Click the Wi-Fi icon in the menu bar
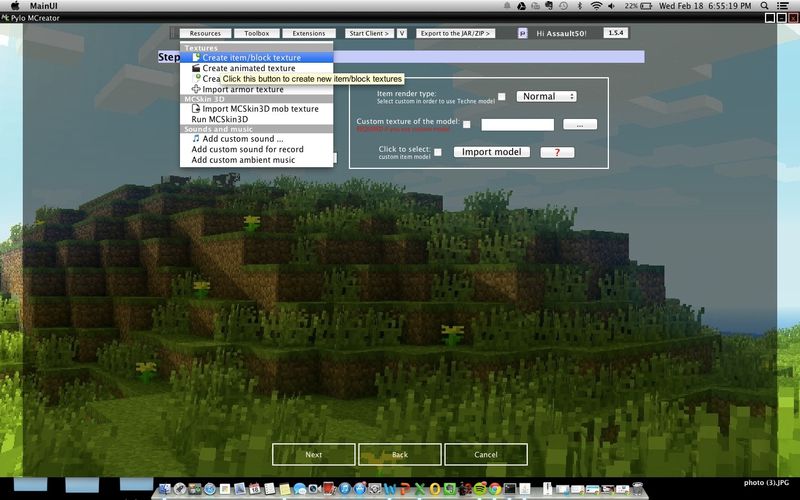 coord(596,6)
